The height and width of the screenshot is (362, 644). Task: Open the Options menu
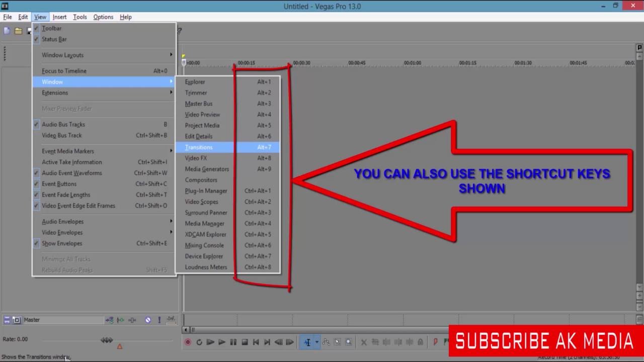click(x=103, y=17)
